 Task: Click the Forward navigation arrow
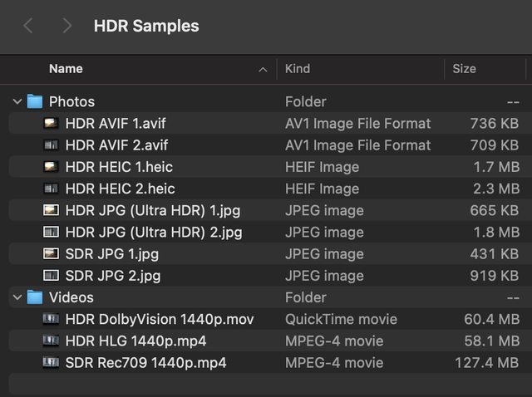point(66,26)
